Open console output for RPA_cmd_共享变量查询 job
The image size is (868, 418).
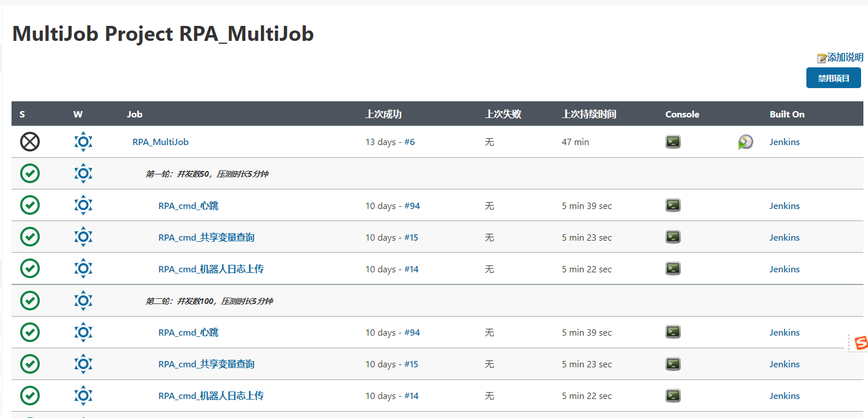pos(673,237)
